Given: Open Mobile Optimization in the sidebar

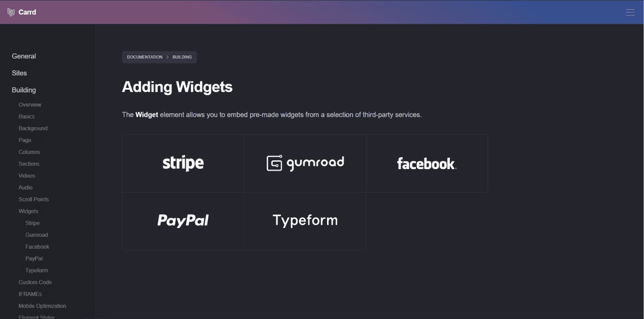Looking at the screenshot, I should click(x=42, y=306).
